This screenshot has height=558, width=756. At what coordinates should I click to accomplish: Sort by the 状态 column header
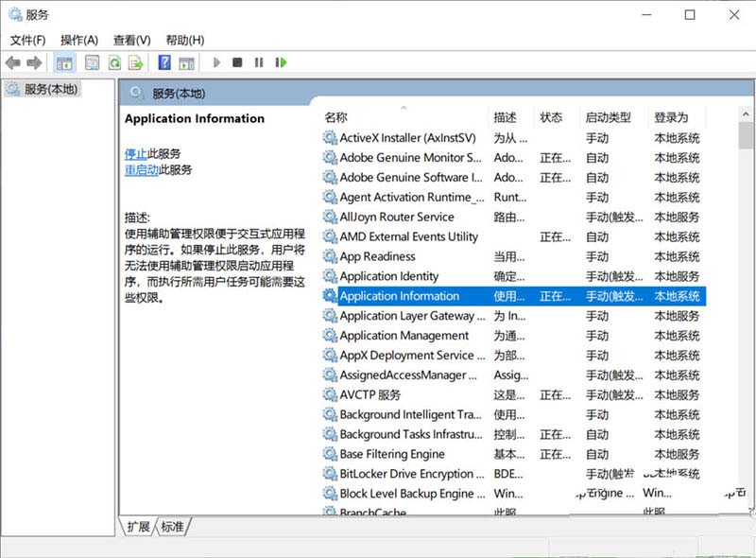pos(551,117)
